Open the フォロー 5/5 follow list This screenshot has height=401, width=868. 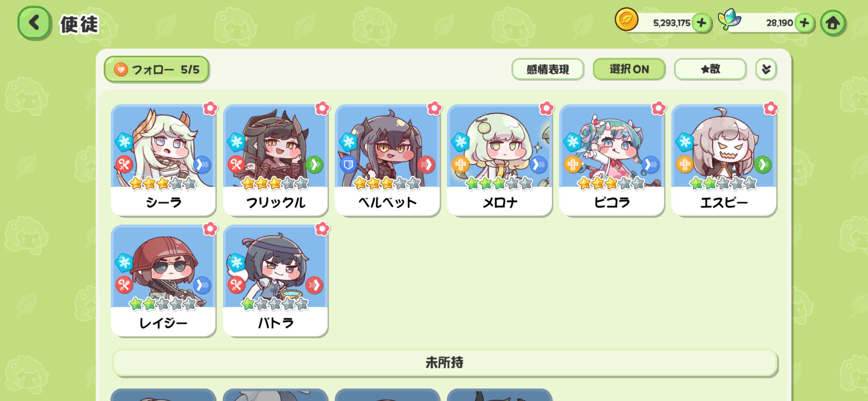point(157,69)
